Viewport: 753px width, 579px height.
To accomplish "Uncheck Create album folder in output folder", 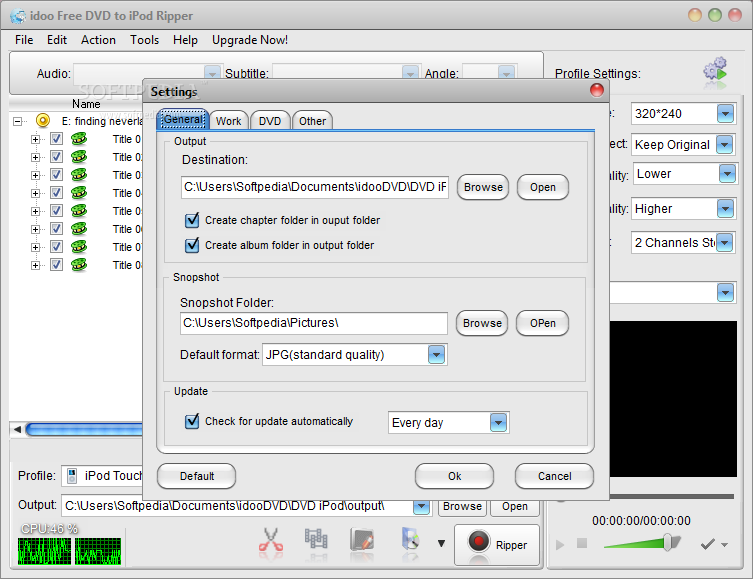I will [x=192, y=245].
